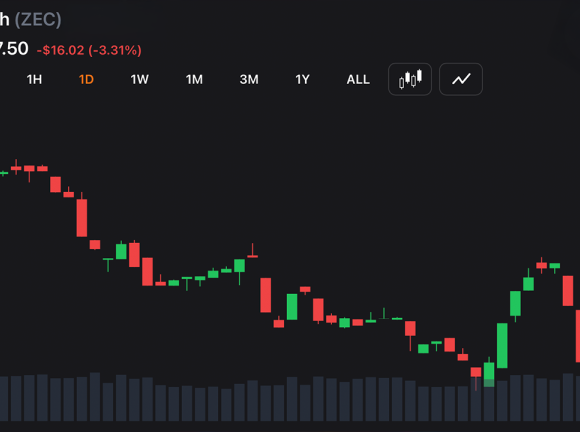Click the highlighted volume bar under the low
Screen dimensions: 580x432
pos(489,400)
